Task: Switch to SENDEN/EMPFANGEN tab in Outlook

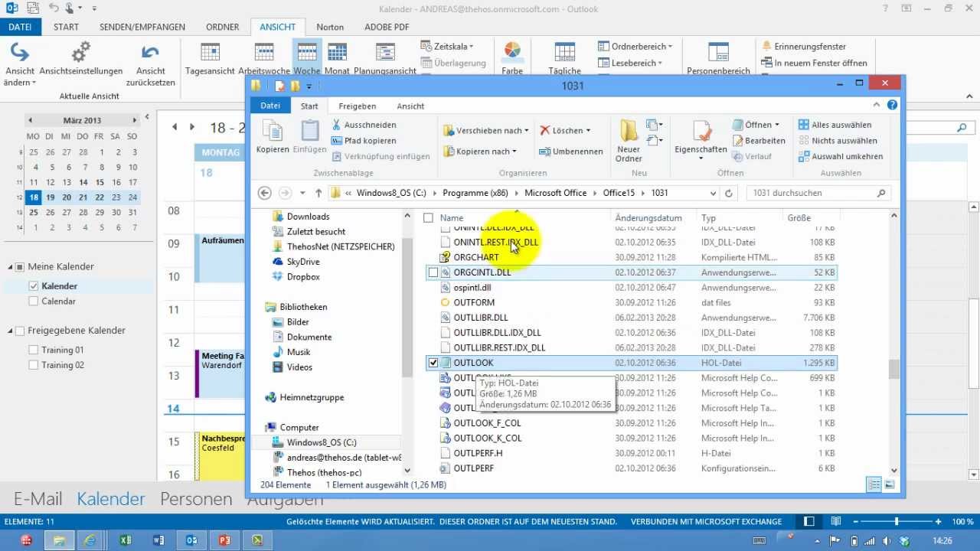Action: click(142, 27)
